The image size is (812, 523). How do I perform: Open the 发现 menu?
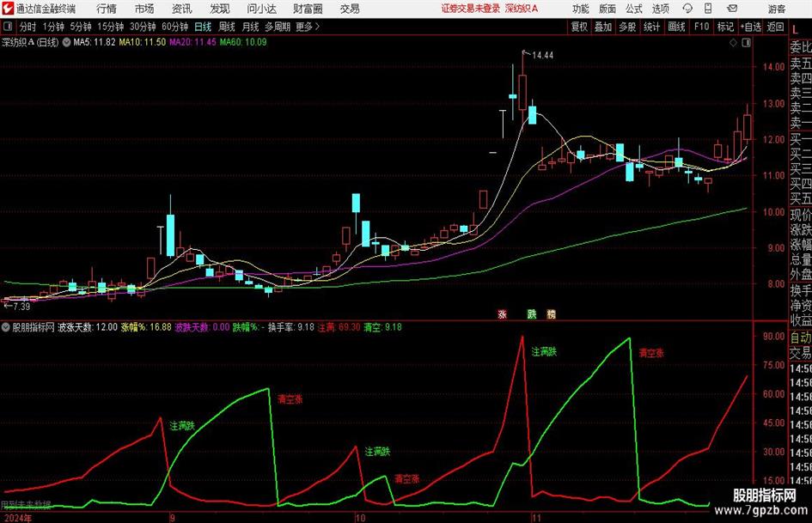[x=220, y=9]
